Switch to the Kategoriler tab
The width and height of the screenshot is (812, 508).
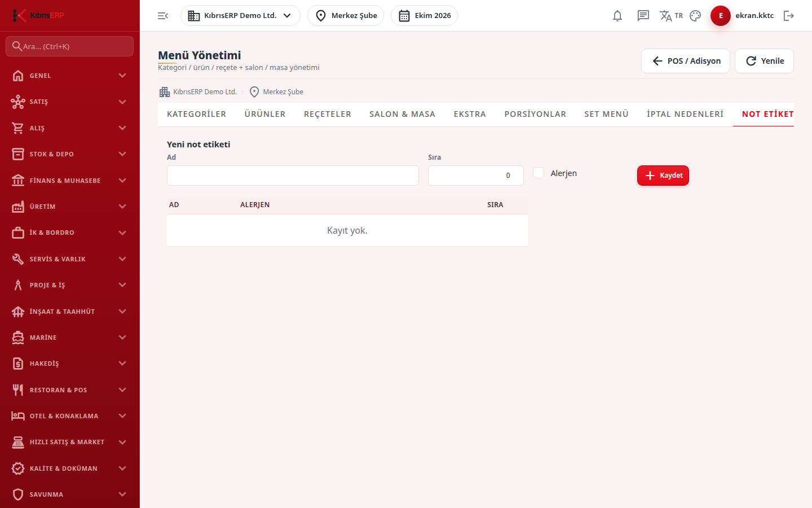pos(196,114)
